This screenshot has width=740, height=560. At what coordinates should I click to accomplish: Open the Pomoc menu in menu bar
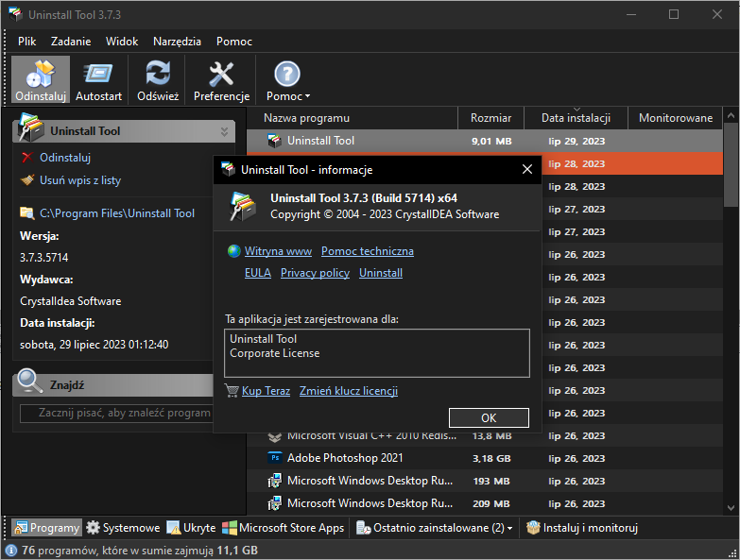coord(234,42)
